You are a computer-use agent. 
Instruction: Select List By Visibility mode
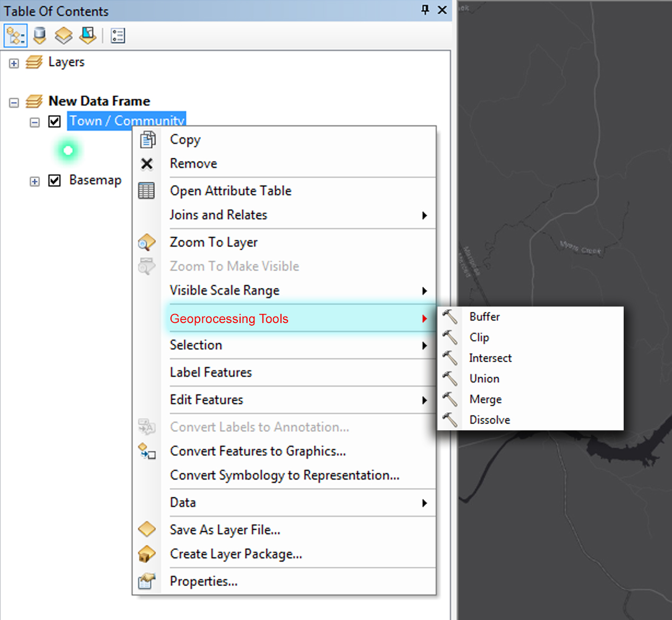pos(63,35)
